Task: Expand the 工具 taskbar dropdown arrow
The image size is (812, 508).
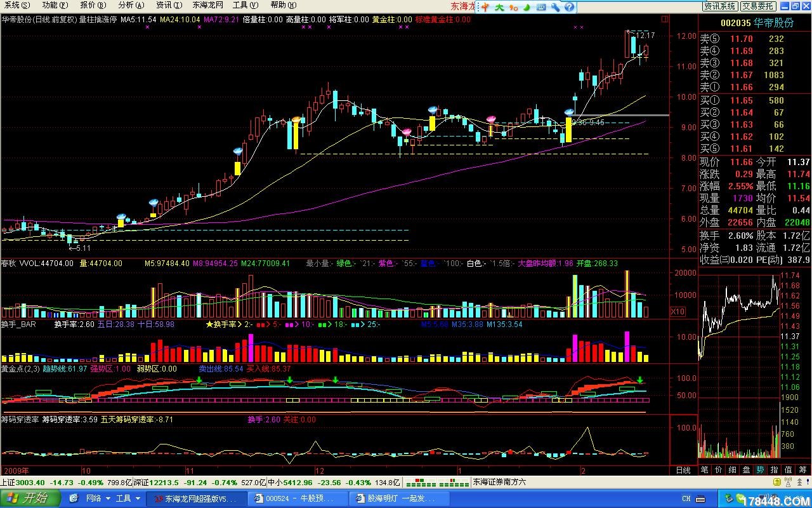Action: tap(138, 498)
